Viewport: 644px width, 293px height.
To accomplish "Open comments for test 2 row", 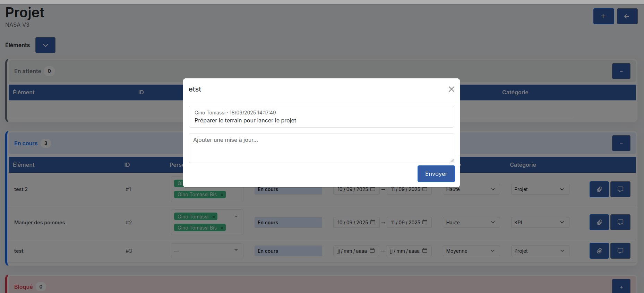I will 620,189.
